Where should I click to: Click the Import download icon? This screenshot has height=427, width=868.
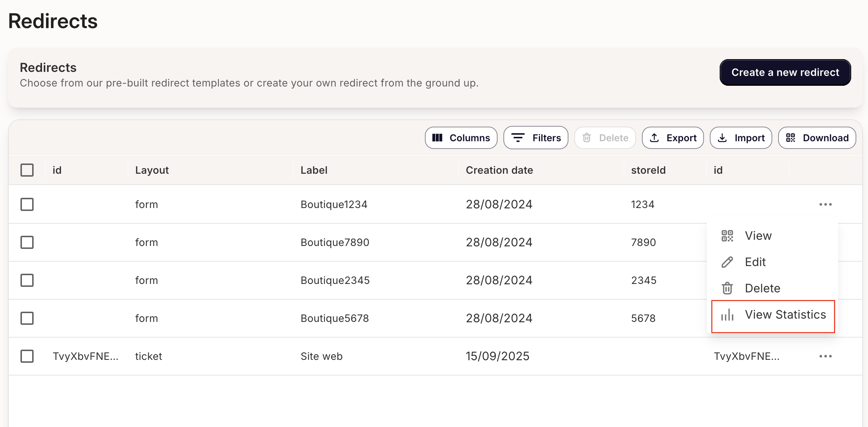tap(722, 138)
